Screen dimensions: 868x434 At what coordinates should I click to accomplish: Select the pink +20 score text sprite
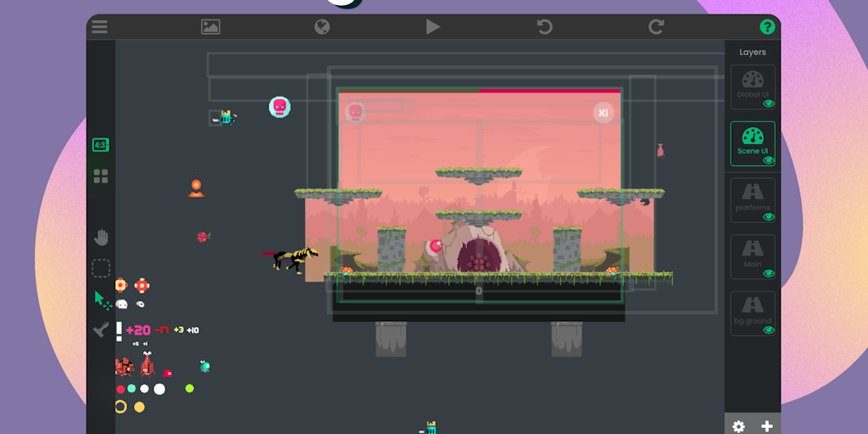click(x=138, y=331)
